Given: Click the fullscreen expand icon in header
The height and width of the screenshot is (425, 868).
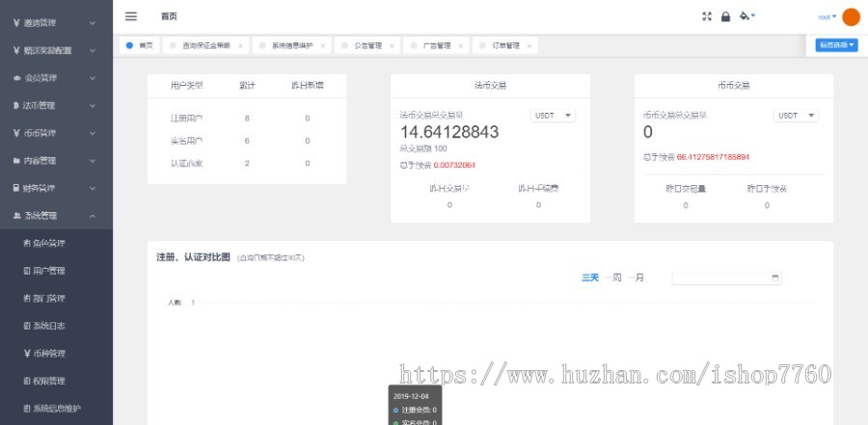Looking at the screenshot, I should [x=707, y=16].
